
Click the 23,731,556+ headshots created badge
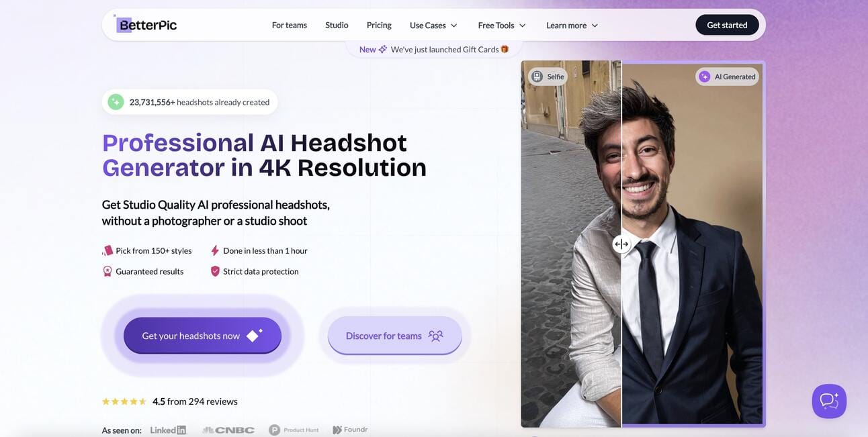189,102
